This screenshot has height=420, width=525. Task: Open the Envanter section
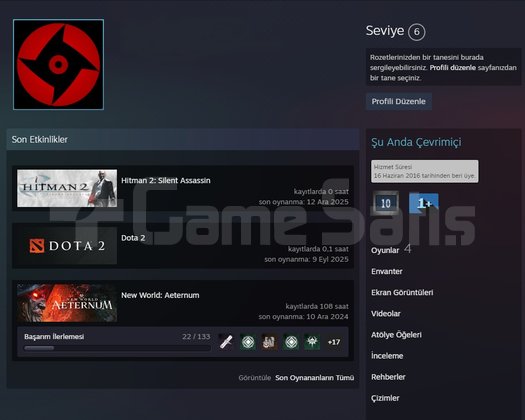pos(387,271)
